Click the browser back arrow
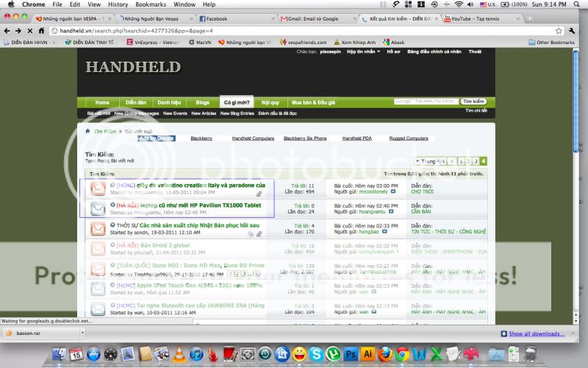 click(x=7, y=31)
